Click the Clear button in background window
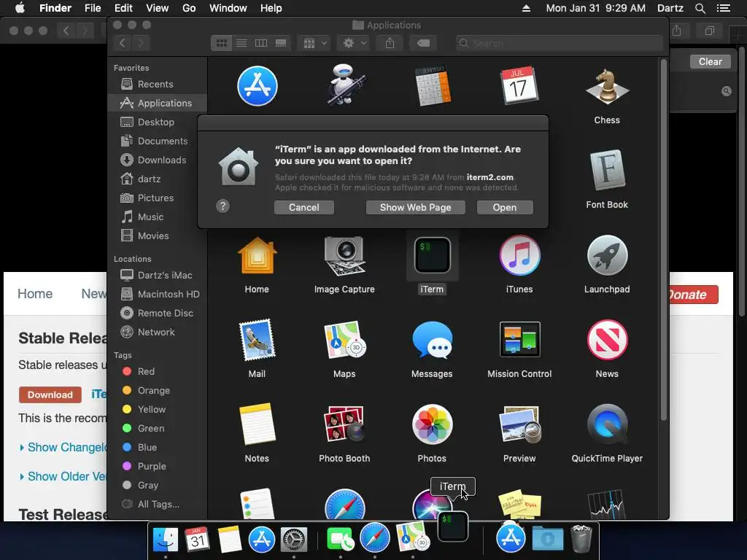Image resolution: width=747 pixels, height=560 pixels. 710,62
